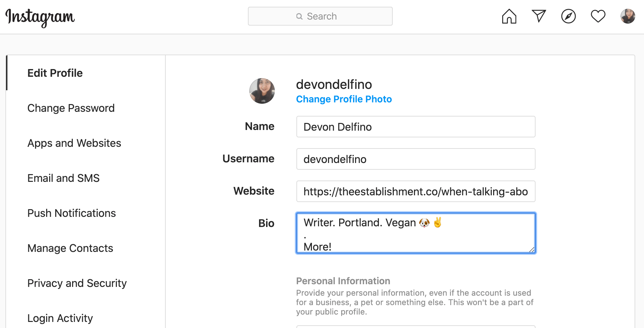Screen dimensions: 644x328
Task: Click into the Username field
Action: 416,159
